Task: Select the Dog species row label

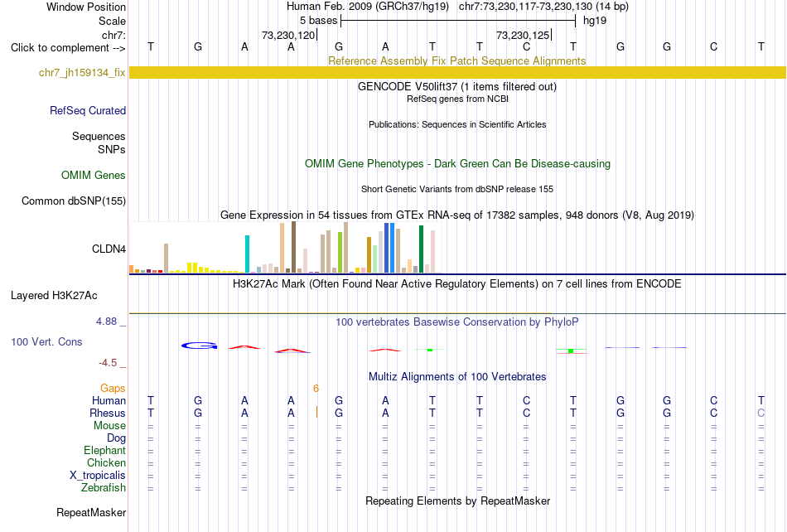Action: pos(116,438)
